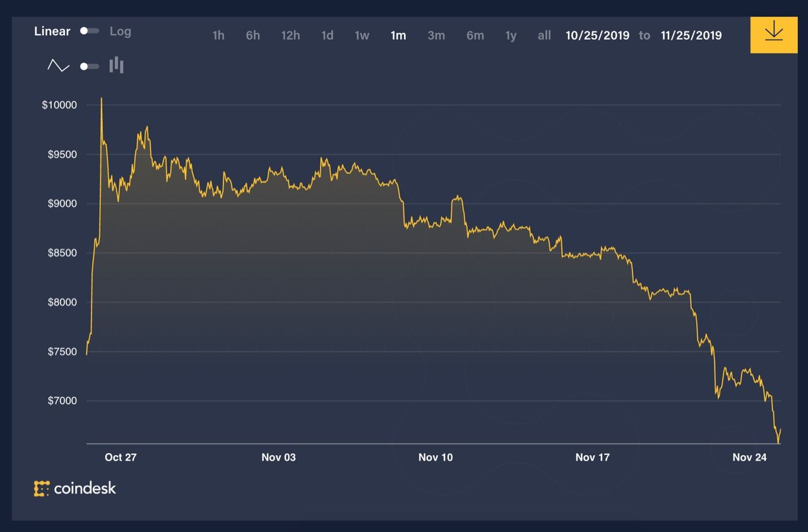Select the 6h time range

(252, 35)
